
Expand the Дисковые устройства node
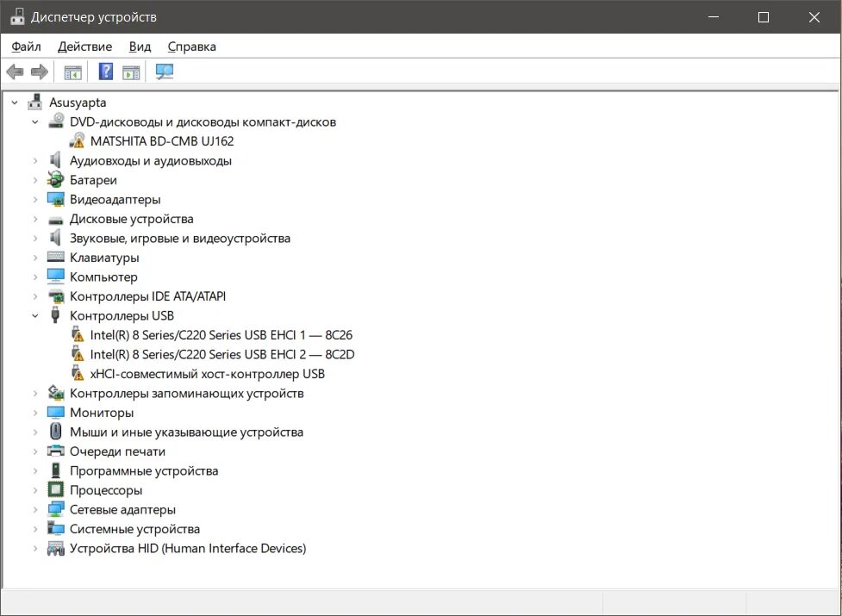(34, 218)
